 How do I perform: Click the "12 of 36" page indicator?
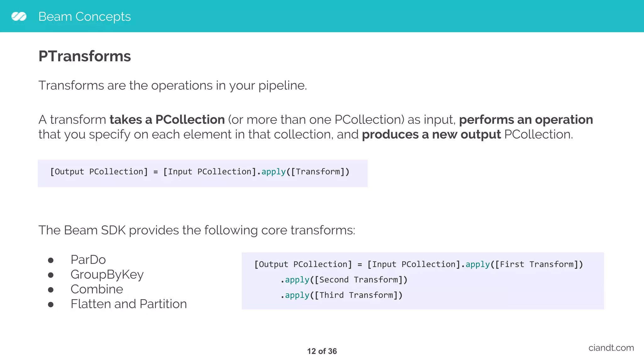pos(322,351)
